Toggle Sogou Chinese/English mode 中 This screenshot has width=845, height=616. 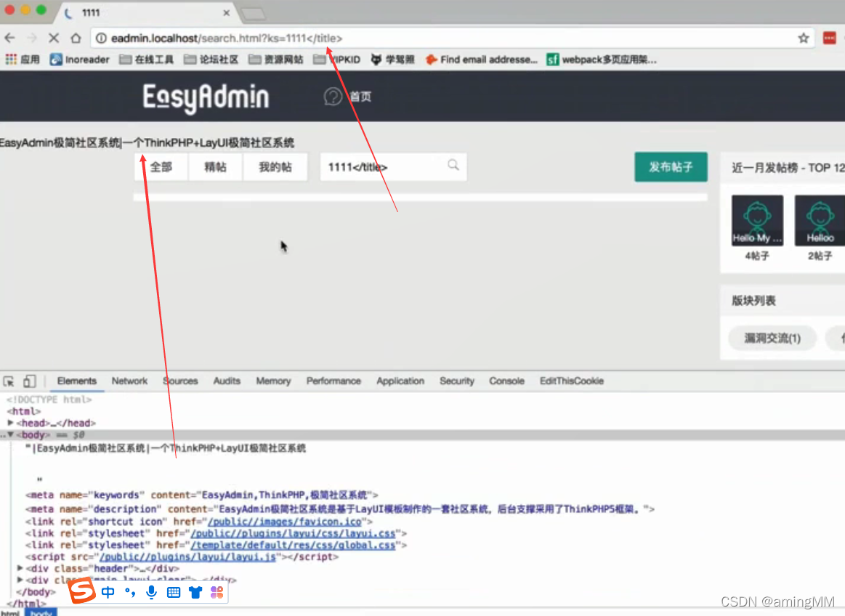pos(108,592)
